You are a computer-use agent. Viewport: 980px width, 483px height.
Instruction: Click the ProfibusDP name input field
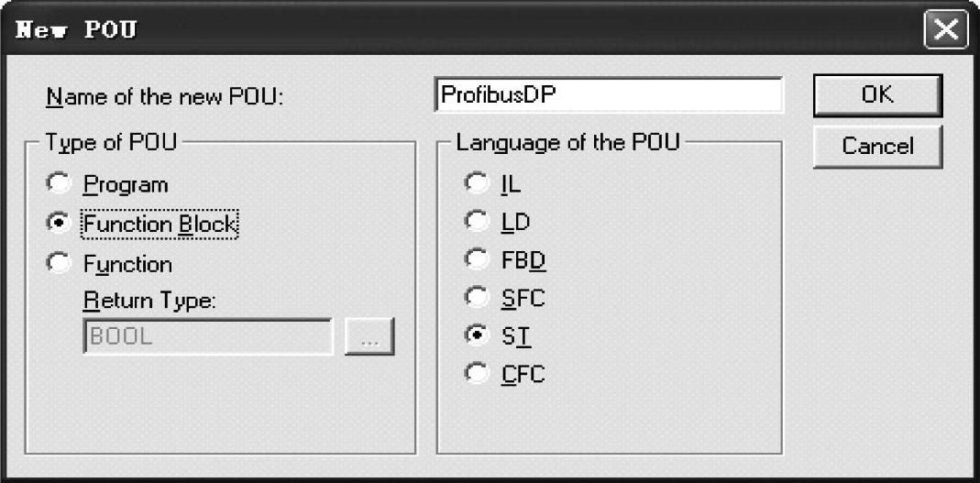coord(608,94)
